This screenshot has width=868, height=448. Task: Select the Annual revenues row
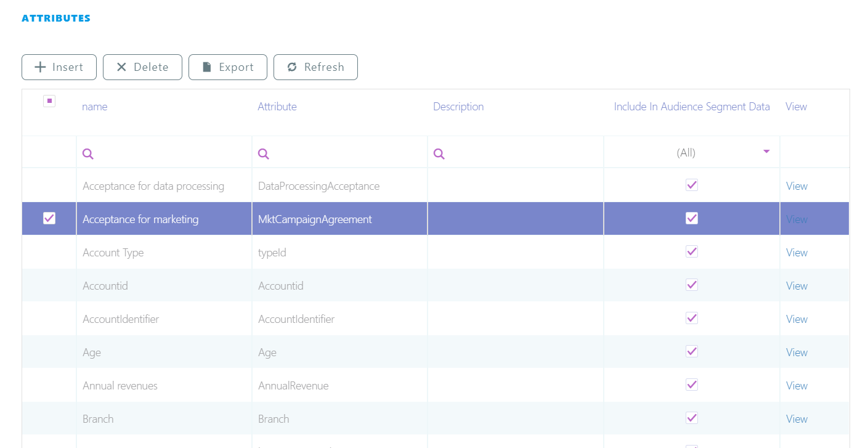tap(120, 386)
